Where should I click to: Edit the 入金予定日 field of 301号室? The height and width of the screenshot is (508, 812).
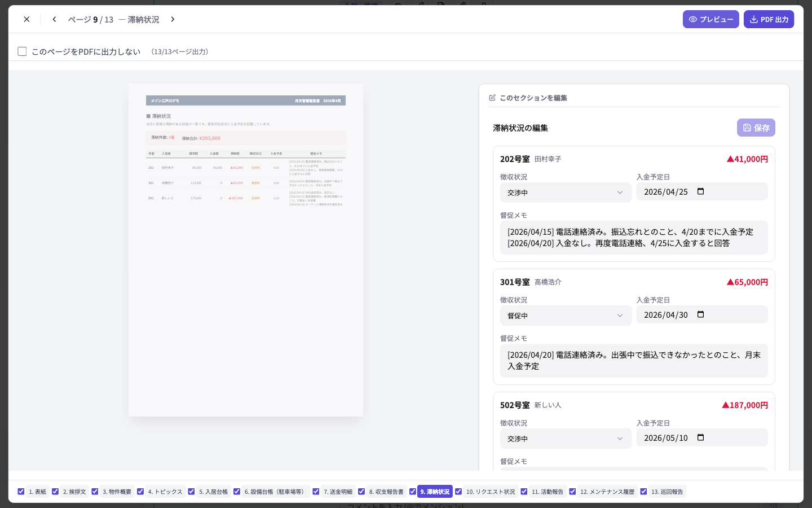coord(702,314)
